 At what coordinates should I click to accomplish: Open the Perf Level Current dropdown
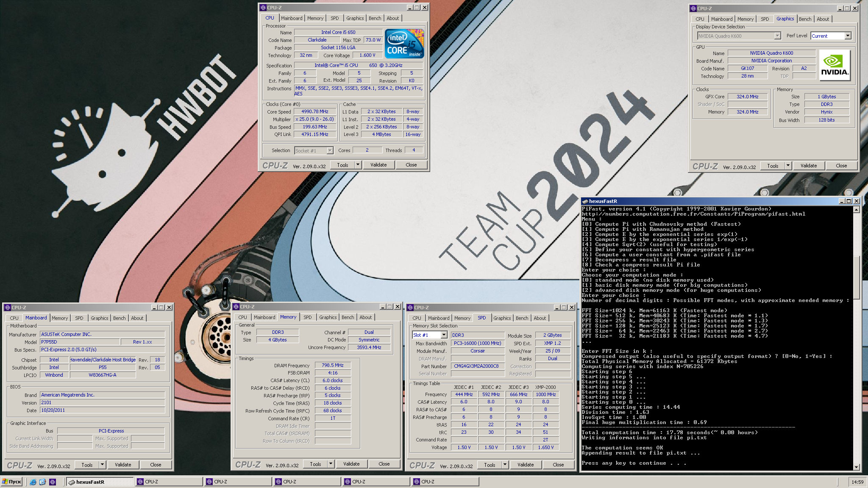point(848,36)
